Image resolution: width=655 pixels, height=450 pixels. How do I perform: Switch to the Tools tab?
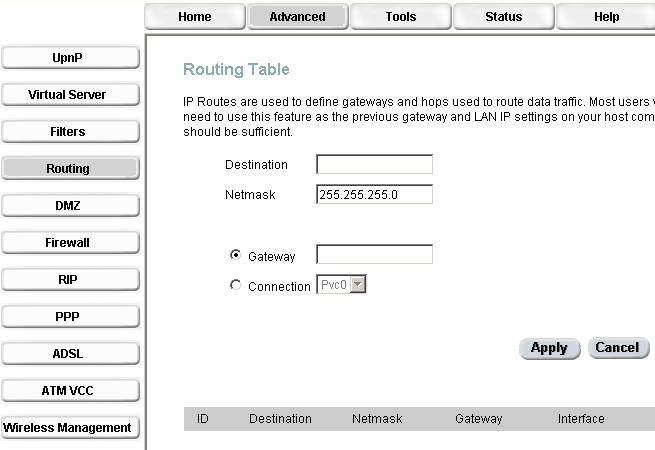pos(400,16)
